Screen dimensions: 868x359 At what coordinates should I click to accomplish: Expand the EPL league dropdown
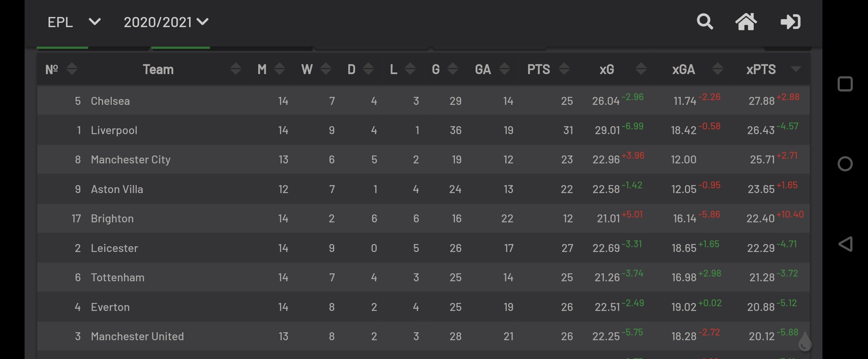point(74,22)
